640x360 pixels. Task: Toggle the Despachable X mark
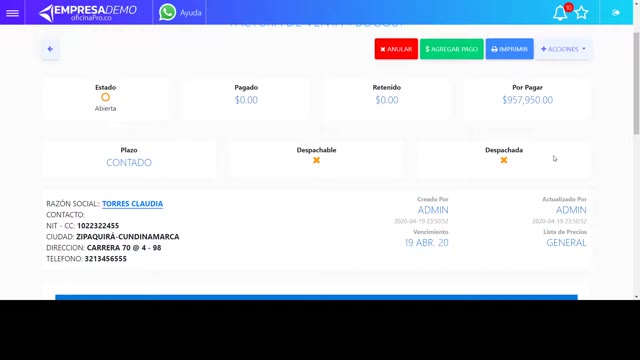316,160
